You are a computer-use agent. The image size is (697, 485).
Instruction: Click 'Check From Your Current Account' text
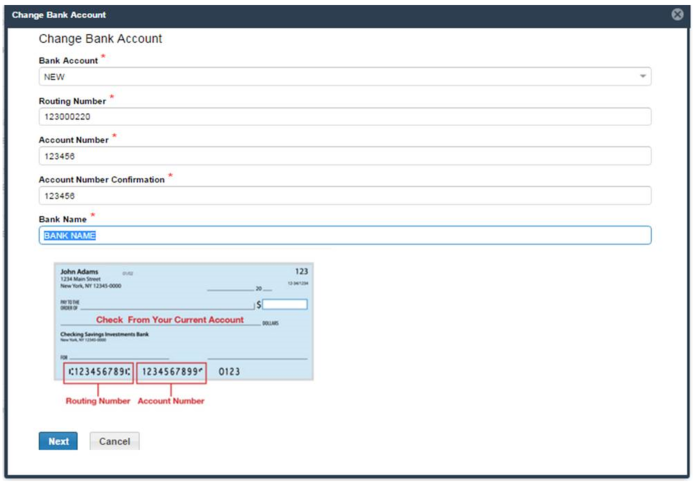point(170,320)
